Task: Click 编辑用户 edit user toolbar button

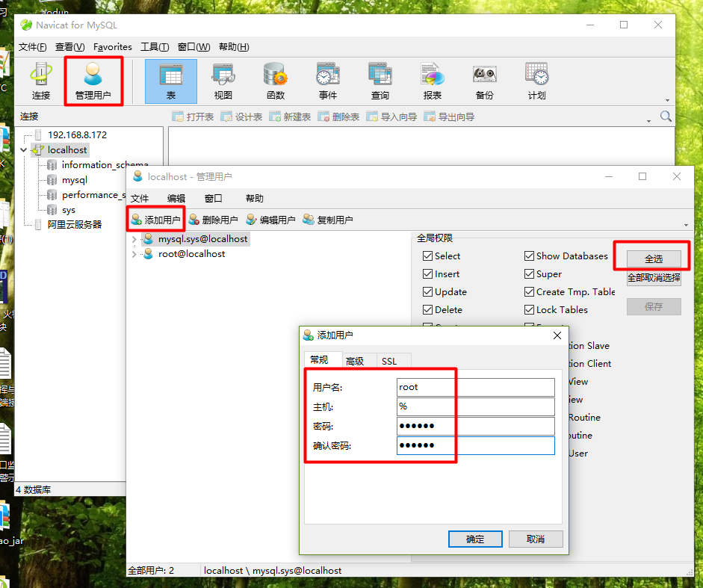Action: click(x=270, y=220)
